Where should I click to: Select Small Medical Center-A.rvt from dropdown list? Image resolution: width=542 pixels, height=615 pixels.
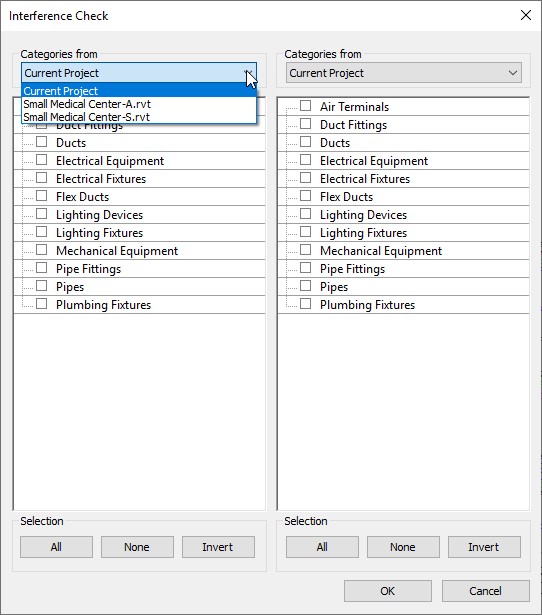tap(139, 104)
